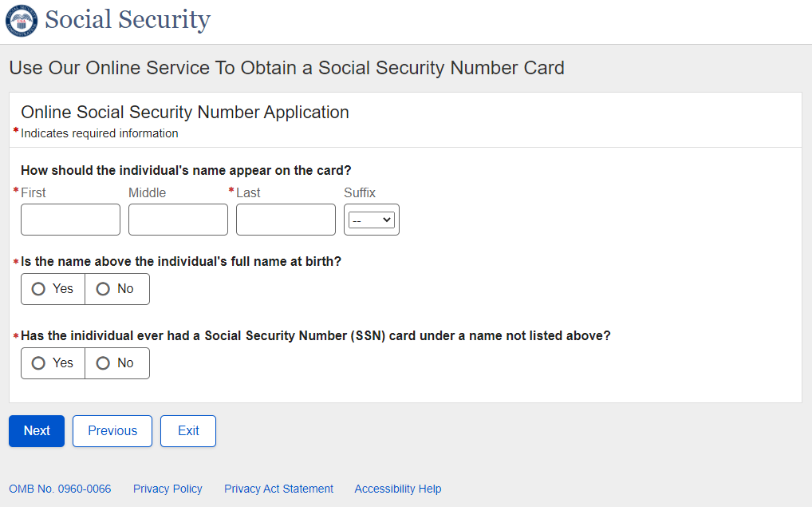Viewport: 812px width, 507px height.
Task: Open the Suffix dropdown
Action: [x=372, y=220]
